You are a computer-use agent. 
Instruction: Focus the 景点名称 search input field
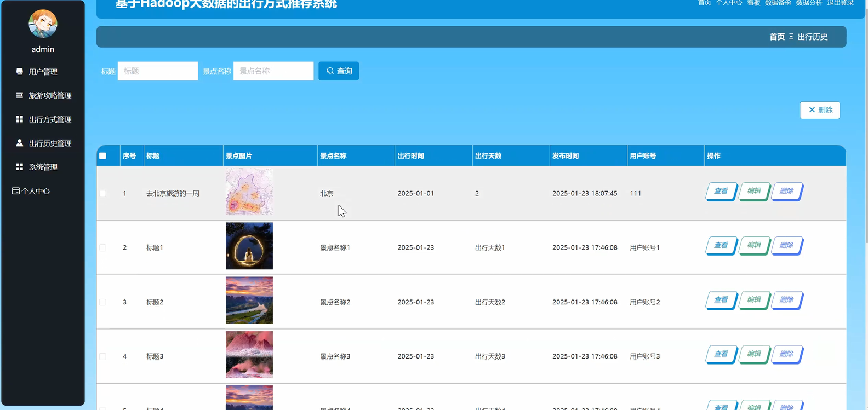pyautogui.click(x=273, y=71)
